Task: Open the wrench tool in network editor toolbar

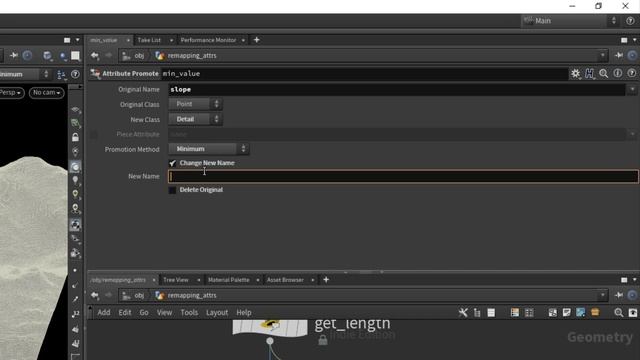Action: pos(463,313)
